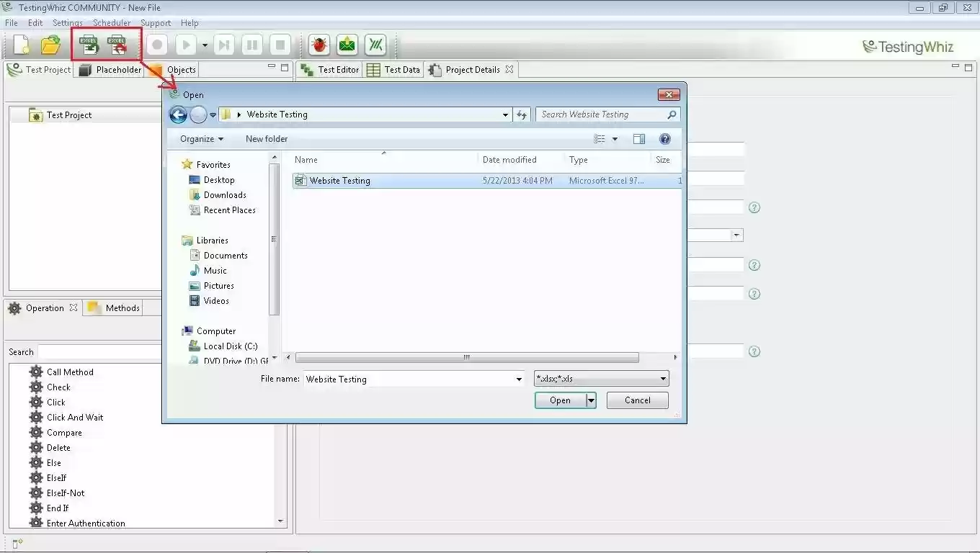Click the Open button to load the file
Image resolution: width=980 pixels, height=553 pixels.
pyautogui.click(x=560, y=400)
